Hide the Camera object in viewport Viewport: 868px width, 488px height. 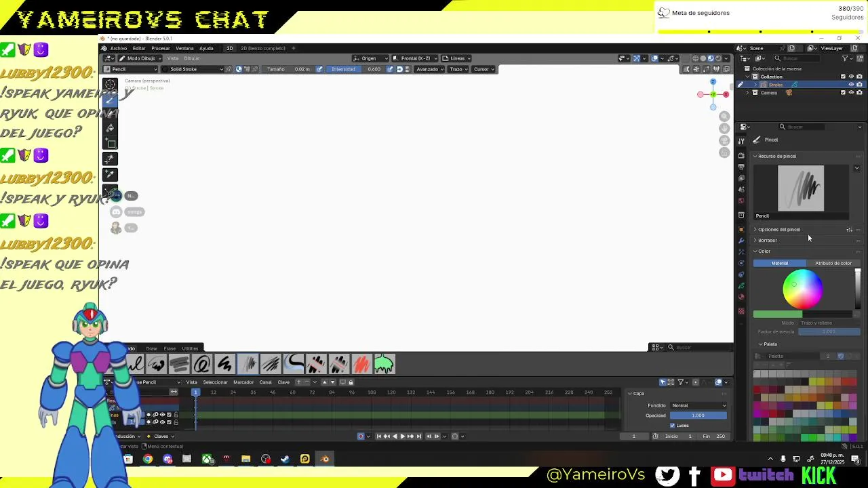(x=851, y=93)
